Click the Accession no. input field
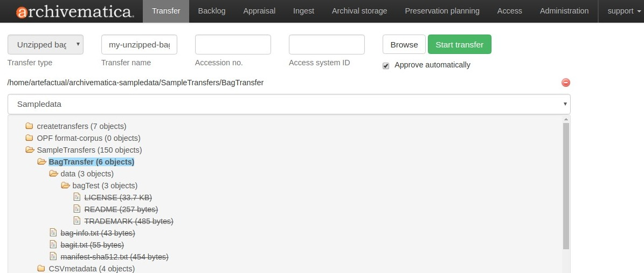The height and width of the screenshot is (273, 644). (x=233, y=45)
